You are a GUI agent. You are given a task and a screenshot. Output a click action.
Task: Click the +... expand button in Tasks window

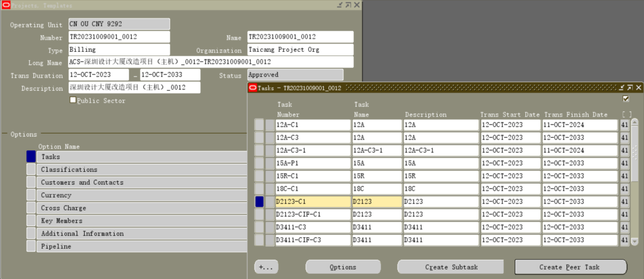point(266,267)
